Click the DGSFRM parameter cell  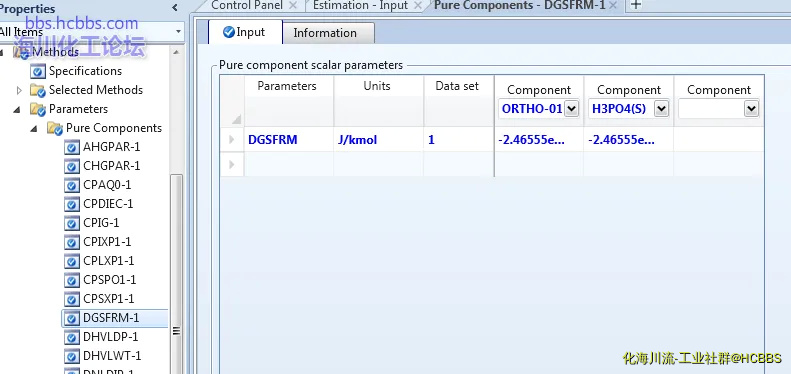coord(289,139)
